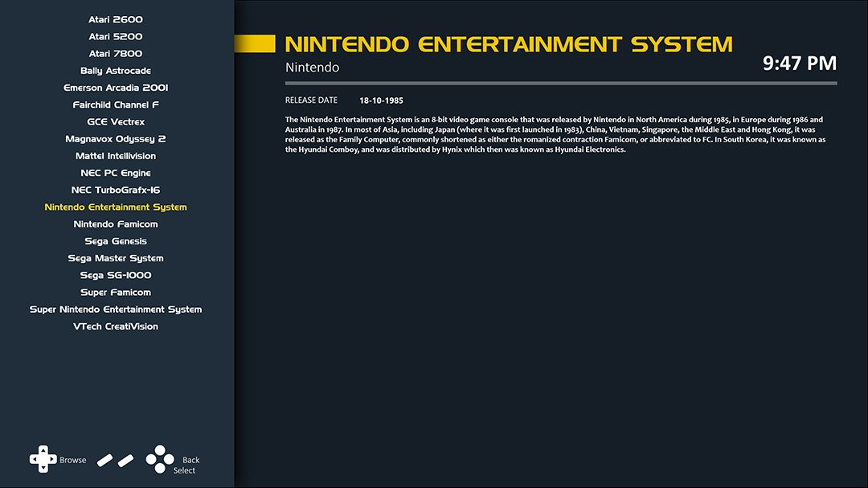Click the release date value 18-10-1985
This screenshot has height=488, width=868.
pos(382,100)
